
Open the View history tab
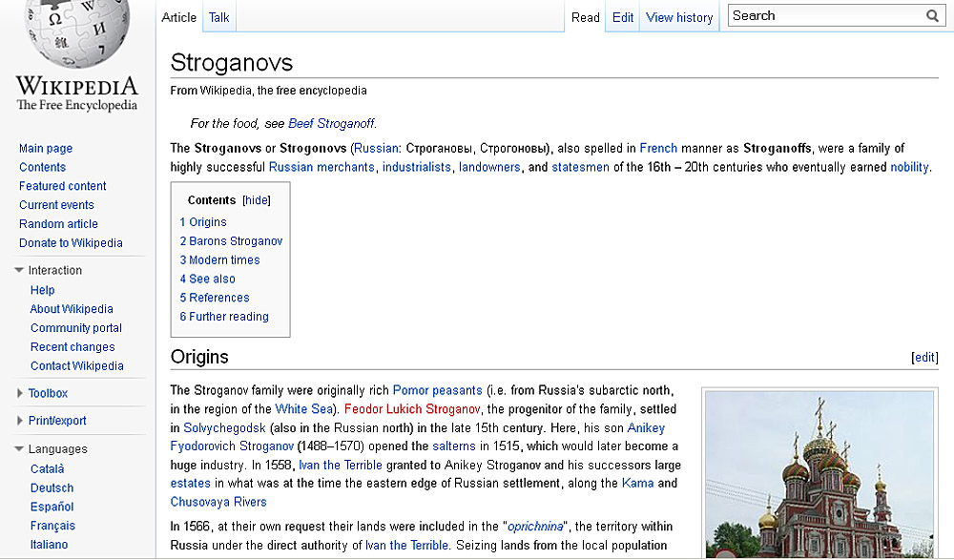coord(678,16)
